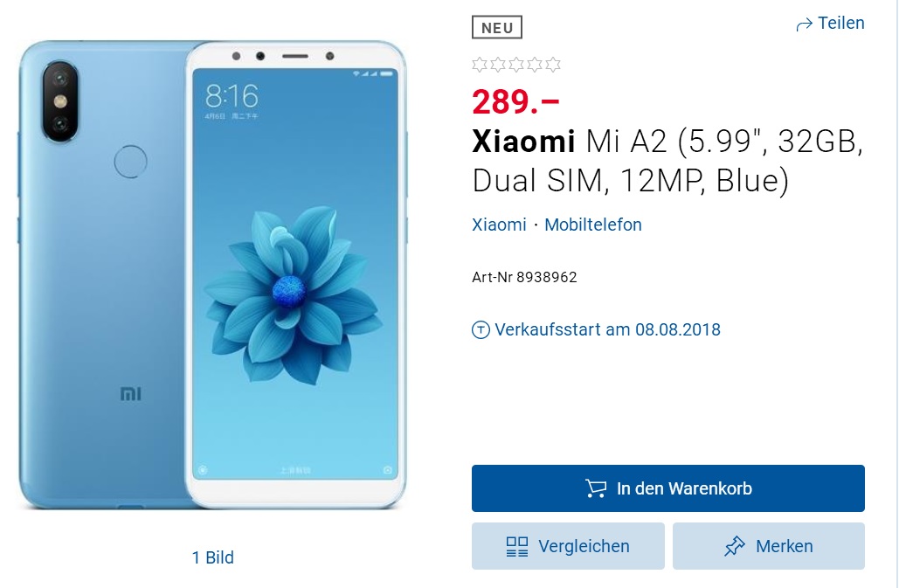This screenshot has height=588, width=899.
Task: Click the Vergleichen compare button
Action: click(x=568, y=546)
